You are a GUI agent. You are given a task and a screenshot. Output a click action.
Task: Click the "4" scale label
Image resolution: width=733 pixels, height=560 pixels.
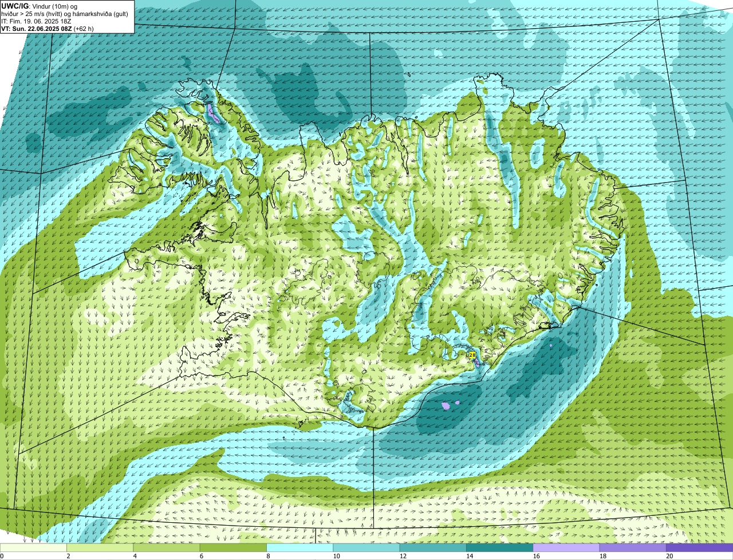tap(135, 556)
